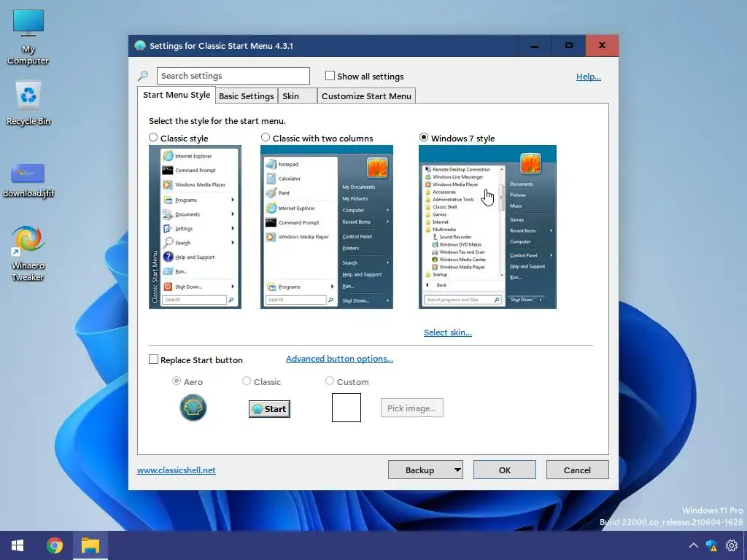Open the security shield tray icon
Image resolution: width=747 pixels, height=560 pixels.
712,545
